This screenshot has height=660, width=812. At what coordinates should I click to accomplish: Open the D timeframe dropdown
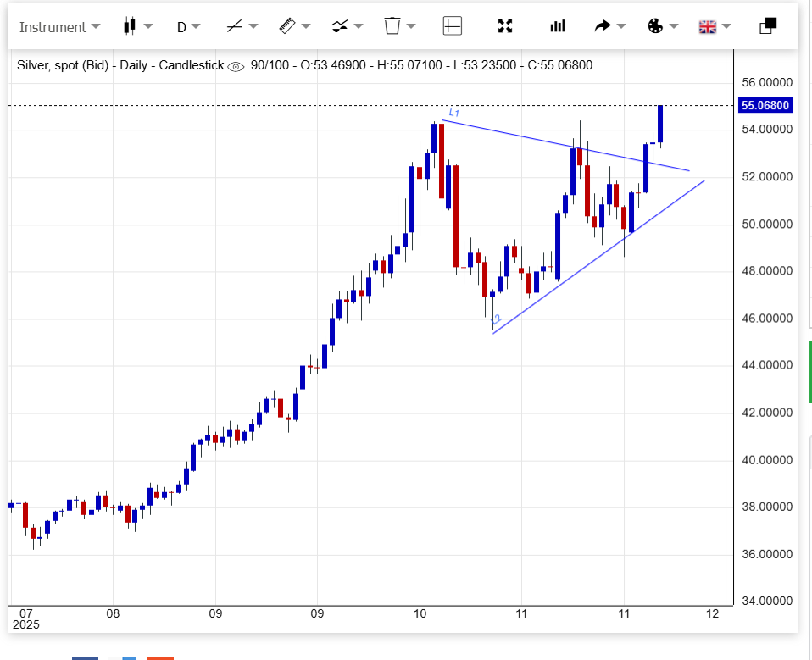click(x=188, y=26)
